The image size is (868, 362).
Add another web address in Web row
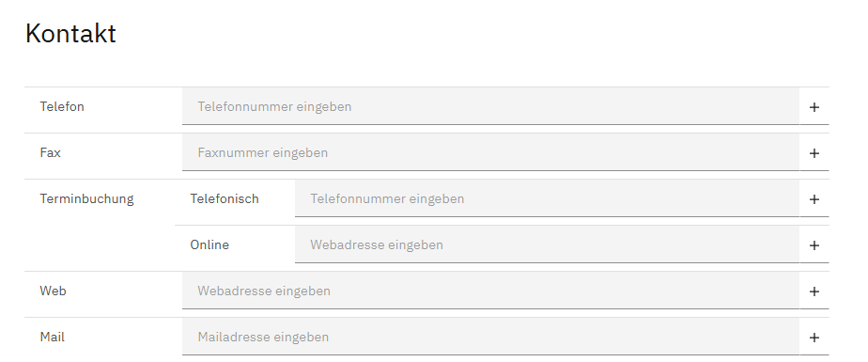814,291
